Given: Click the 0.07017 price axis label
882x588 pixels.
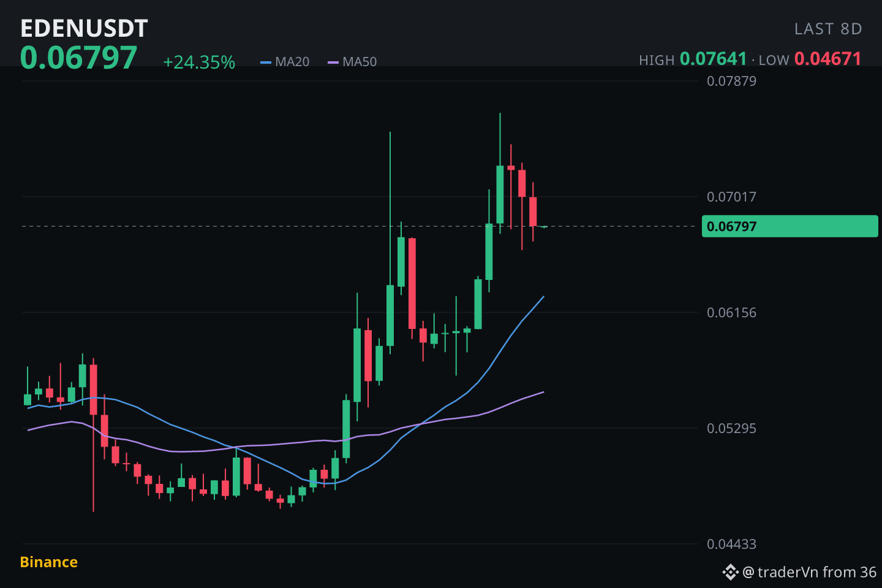Looking at the screenshot, I should [x=731, y=197].
